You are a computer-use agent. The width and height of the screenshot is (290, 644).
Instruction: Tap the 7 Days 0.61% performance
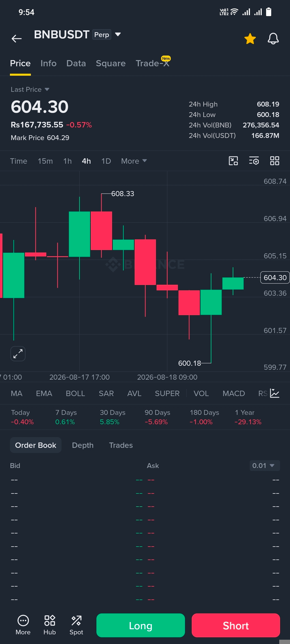point(66,417)
